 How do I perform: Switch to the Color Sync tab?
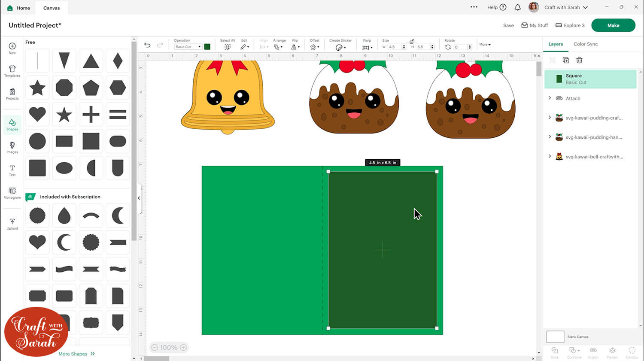(x=585, y=44)
